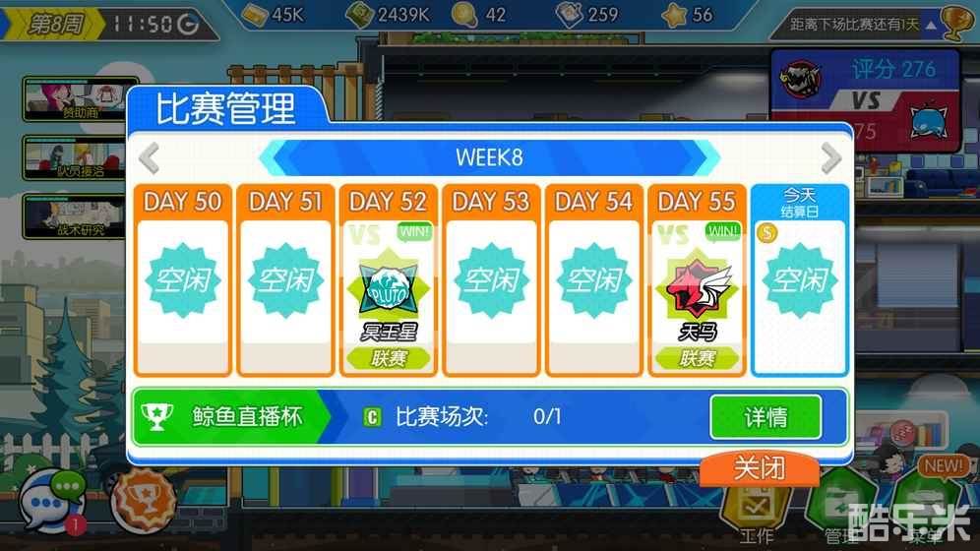
Task: Open 详情 details for 鲸鱼直播杯
Action: point(766,416)
